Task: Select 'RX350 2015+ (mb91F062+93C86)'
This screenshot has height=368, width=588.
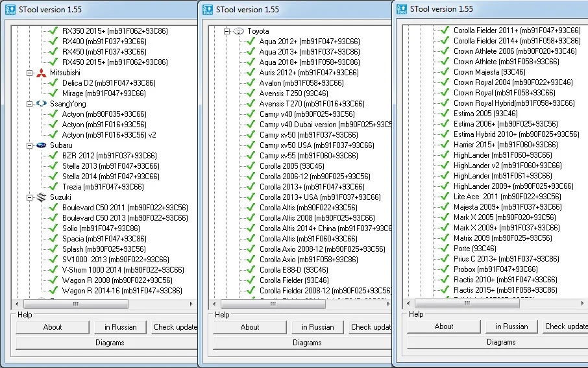Action: pyautogui.click(x=115, y=31)
